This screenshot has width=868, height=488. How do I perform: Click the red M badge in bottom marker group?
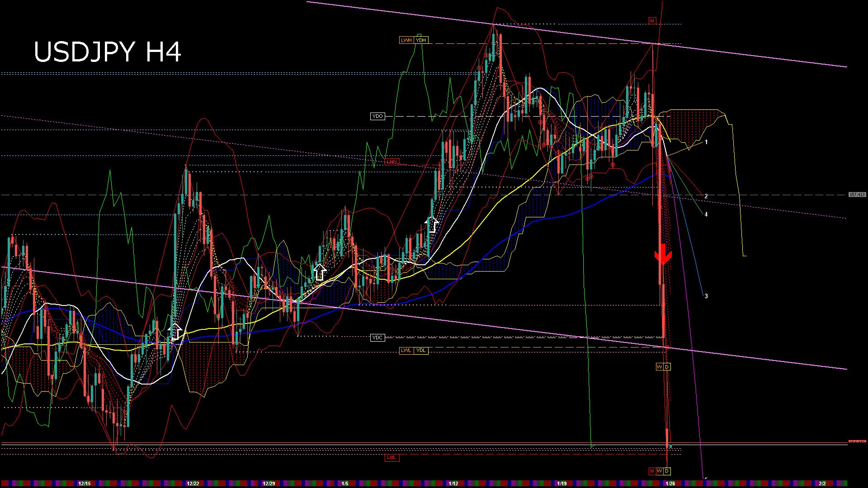click(653, 471)
